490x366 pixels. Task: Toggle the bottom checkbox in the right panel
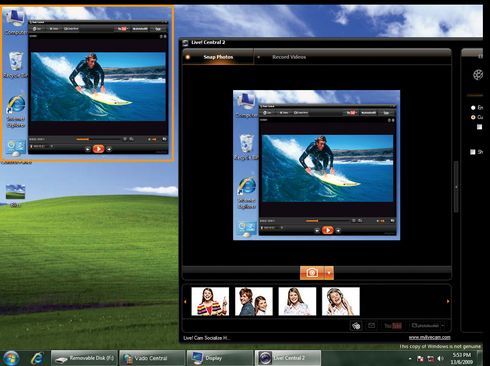[x=473, y=152]
